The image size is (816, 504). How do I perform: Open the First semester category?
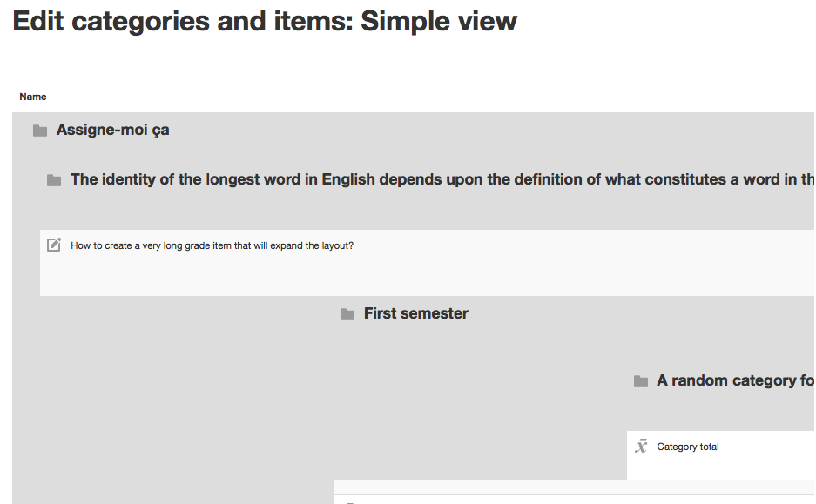pyautogui.click(x=415, y=313)
